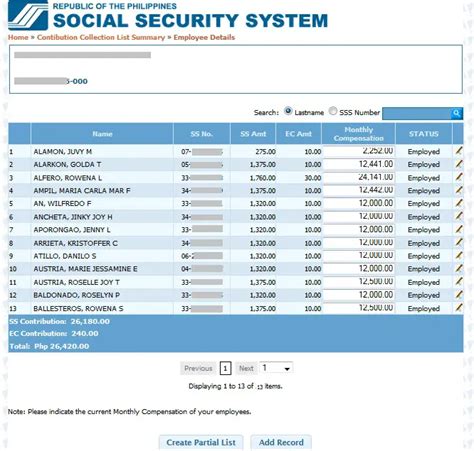This screenshot has height=451, width=474.
Task: Edit pencil for BALLESTEROS, ROWENA S
Action: coord(459,308)
